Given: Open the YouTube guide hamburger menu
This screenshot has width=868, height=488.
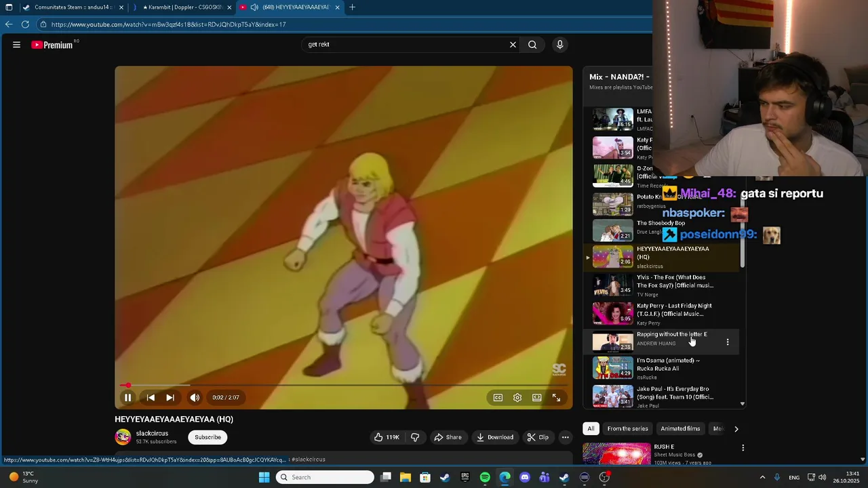Looking at the screenshot, I should (x=16, y=45).
